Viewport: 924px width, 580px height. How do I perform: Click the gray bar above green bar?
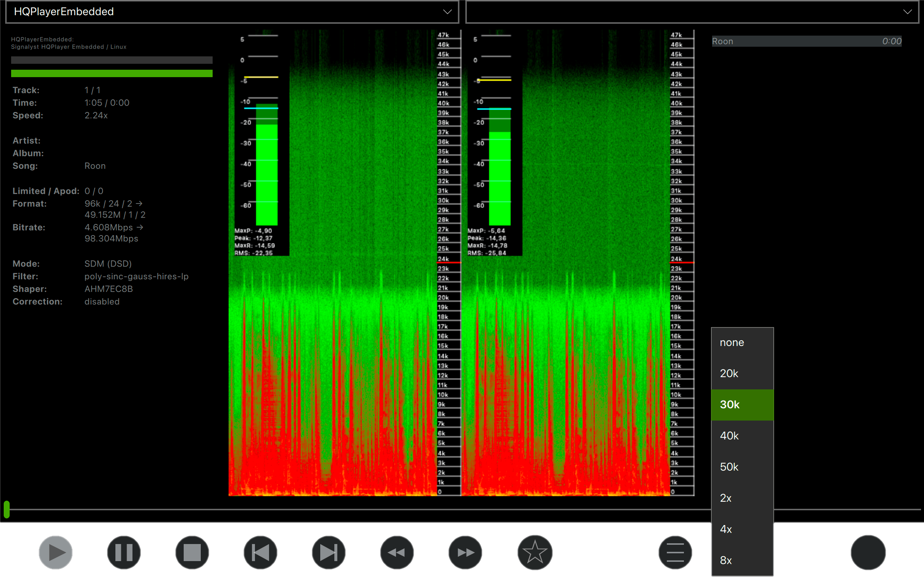coord(112,60)
